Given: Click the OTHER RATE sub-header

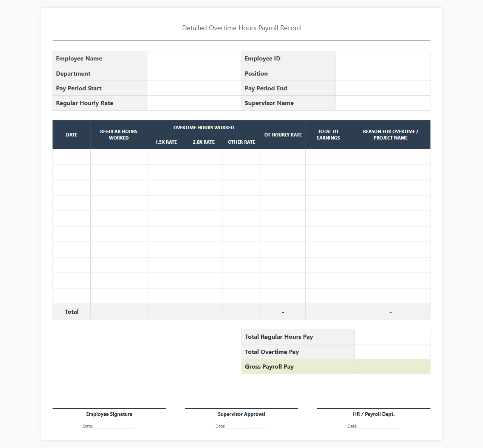Looking at the screenshot, I should 241,142.
